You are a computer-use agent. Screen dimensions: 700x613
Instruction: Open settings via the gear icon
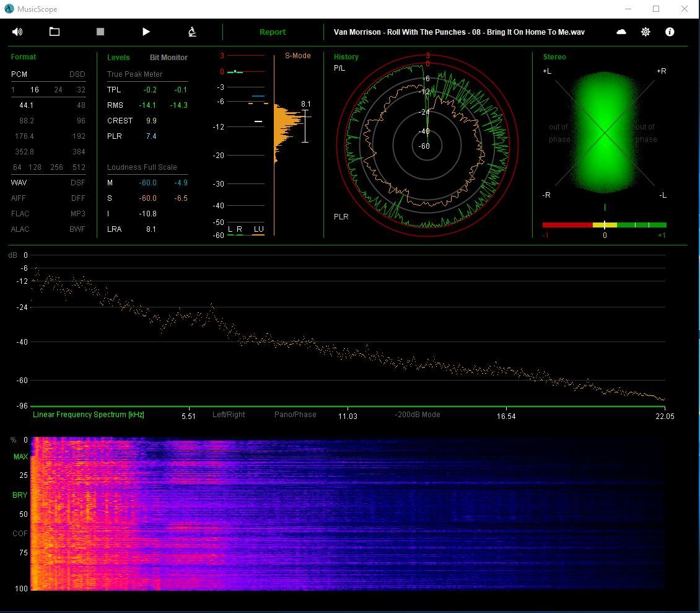click(x=645, y=32)
